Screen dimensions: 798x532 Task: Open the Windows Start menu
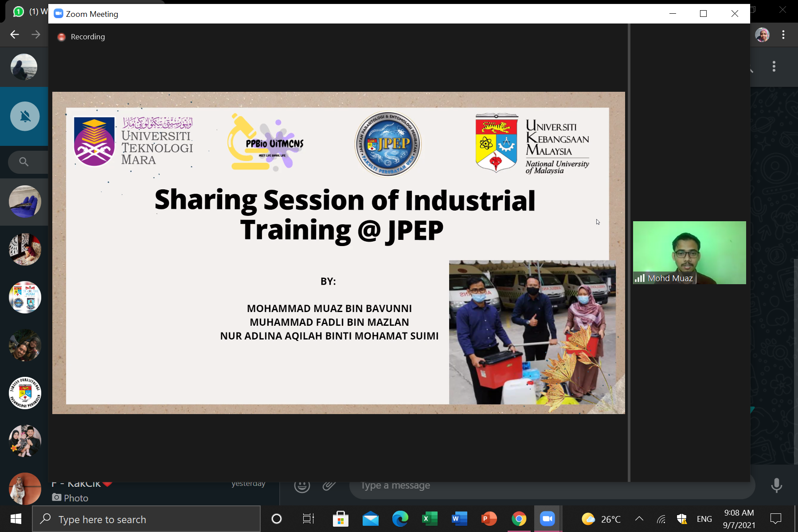click(x=16, y=519)
